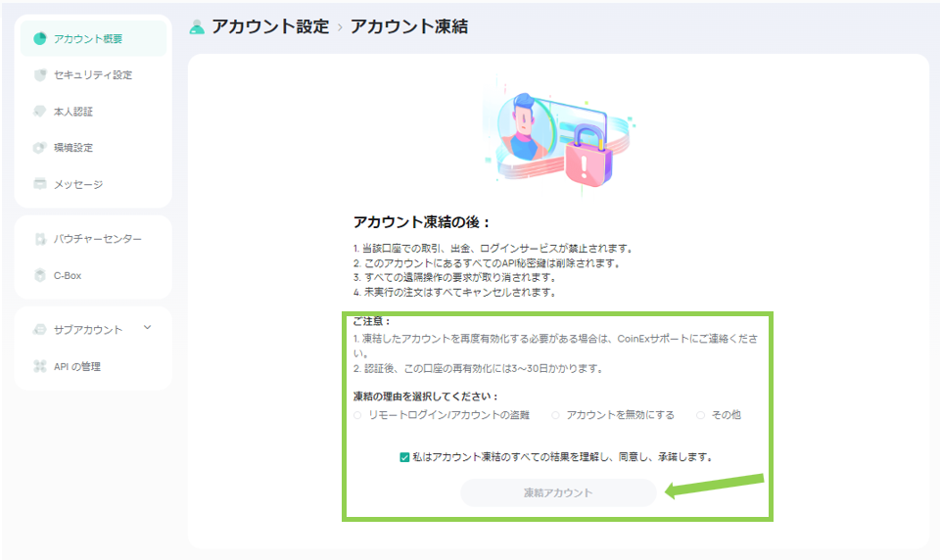Open the セキュリティ設定 menu item
Viewport: 940px width, 560px height.
click(92, 75)
